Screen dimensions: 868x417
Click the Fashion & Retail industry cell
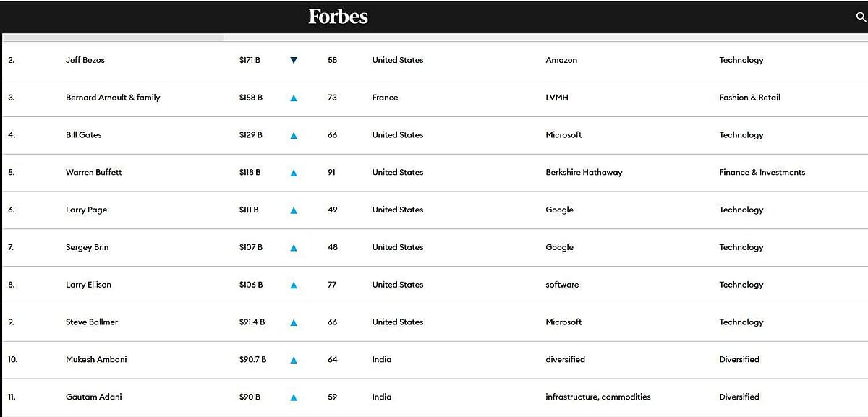coord(749,98)
